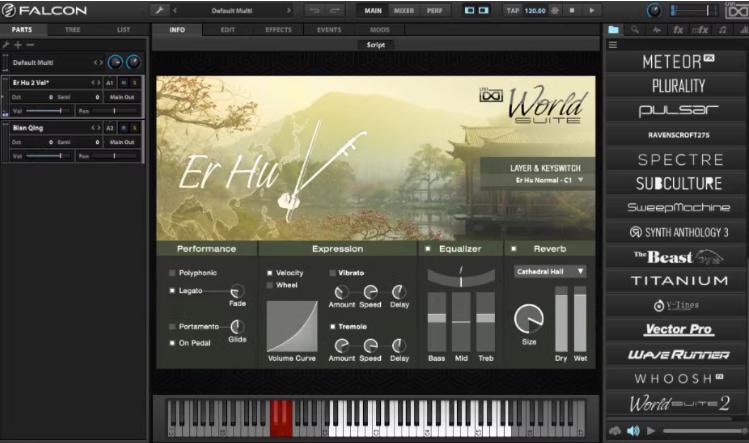Click the parts list wrench tool

pyautogui.click(x=6, y=45)
